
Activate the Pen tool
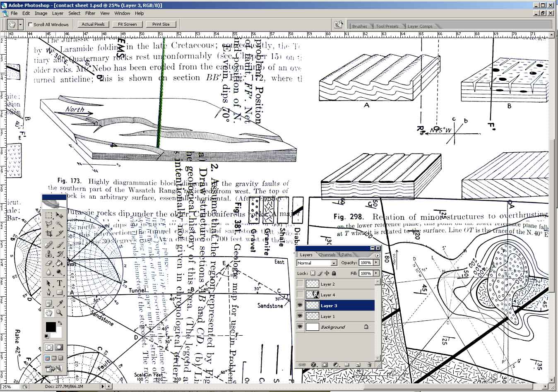click(49, 292)
